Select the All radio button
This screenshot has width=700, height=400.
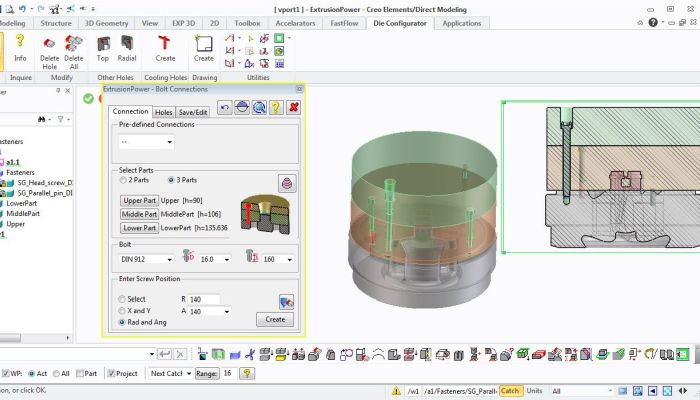(x=56, y=373)
